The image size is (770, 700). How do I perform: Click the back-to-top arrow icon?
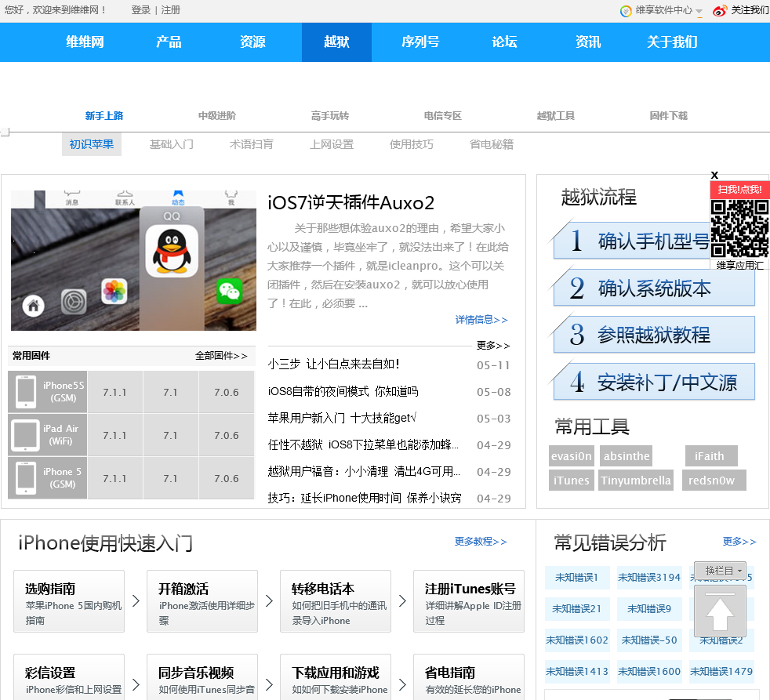pos(720,613)
